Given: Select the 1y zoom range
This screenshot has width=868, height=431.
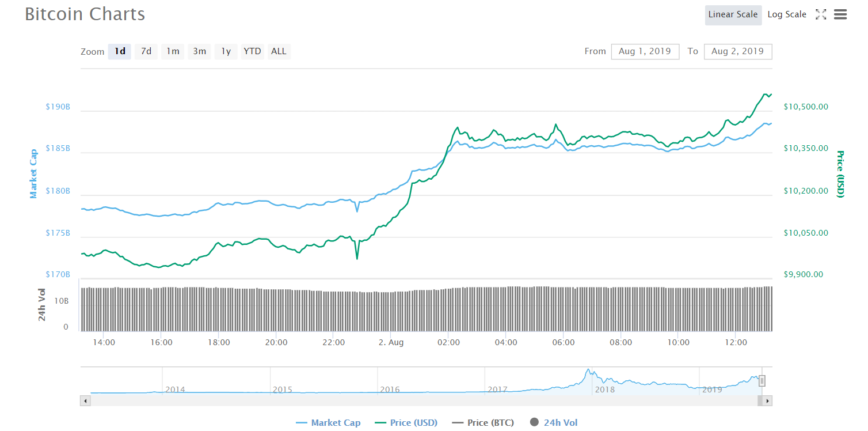Looking at the screenshot, I should (226, 51).
